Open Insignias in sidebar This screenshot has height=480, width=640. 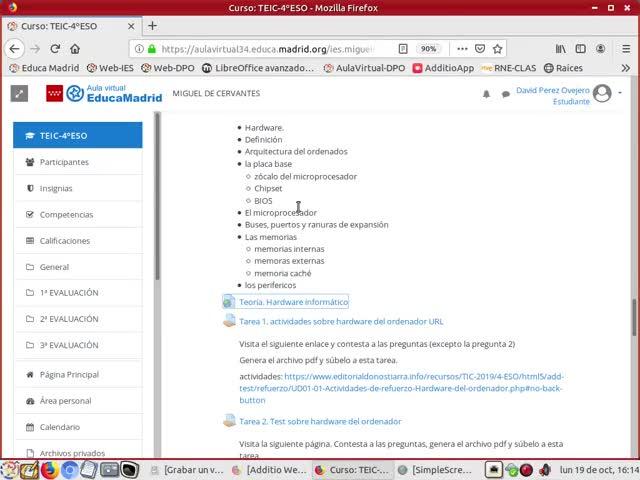pyautogui.click(x=78, y=188)
